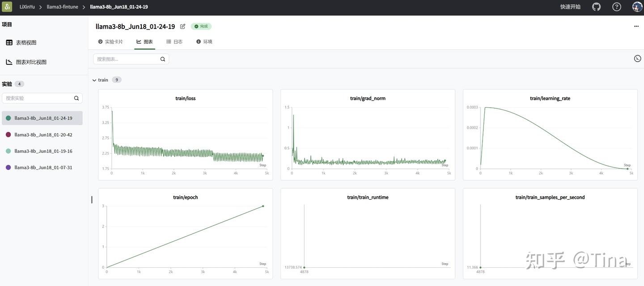
Task: Select experiment llama3-8b_Jun18_01-20-42
Action: point(42,135)
